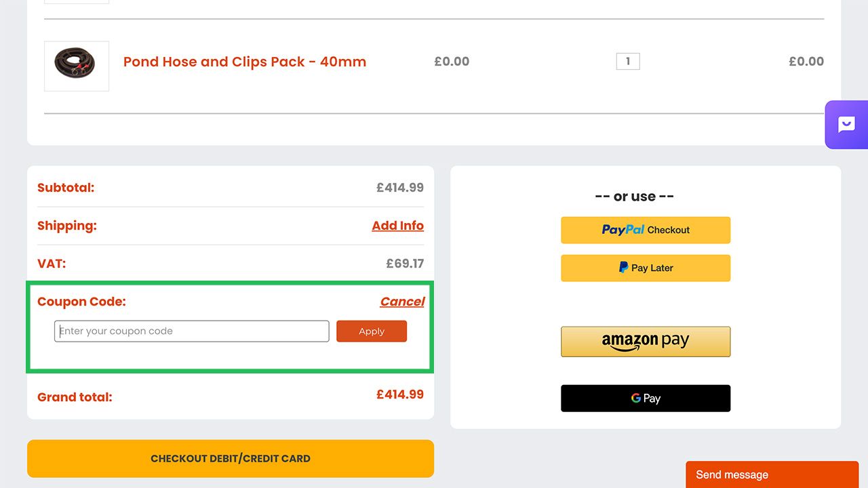
Task: Click Add Info for shipping
Action: (x=397, y=226)
